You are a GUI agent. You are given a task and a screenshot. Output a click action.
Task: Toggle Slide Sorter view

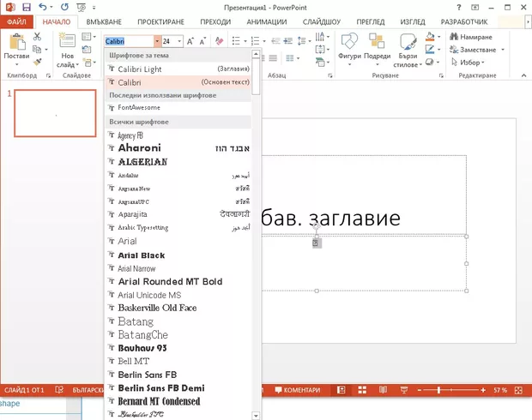pos(360,390)
